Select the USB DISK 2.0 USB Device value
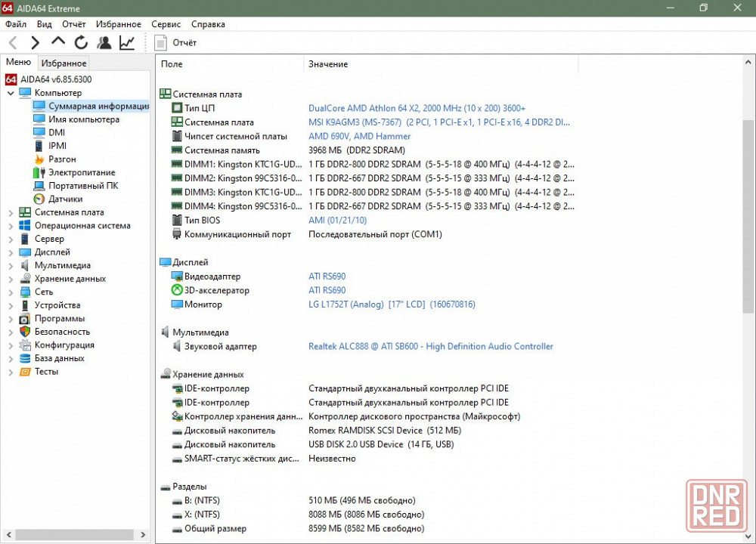Image resolution: width=756 pixels, height=544 pixels. pyautogui.click(x=381, y=444)
